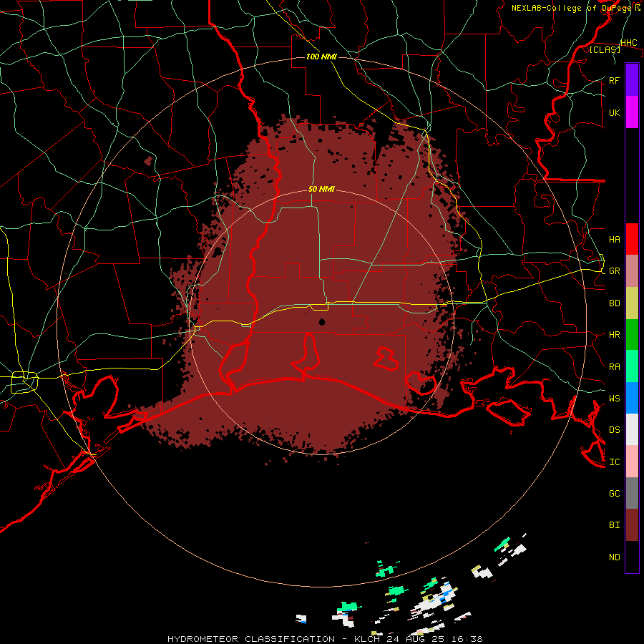This screenshot has width=644, height=644.
Task: Click the HR green legend swatch
Action: 632,335
